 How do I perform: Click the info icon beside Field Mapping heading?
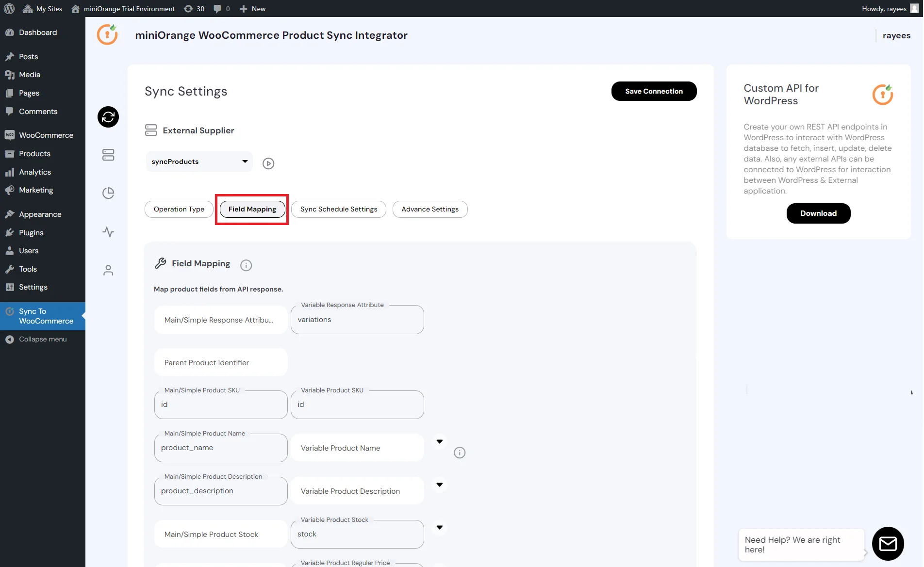(246, 265)
